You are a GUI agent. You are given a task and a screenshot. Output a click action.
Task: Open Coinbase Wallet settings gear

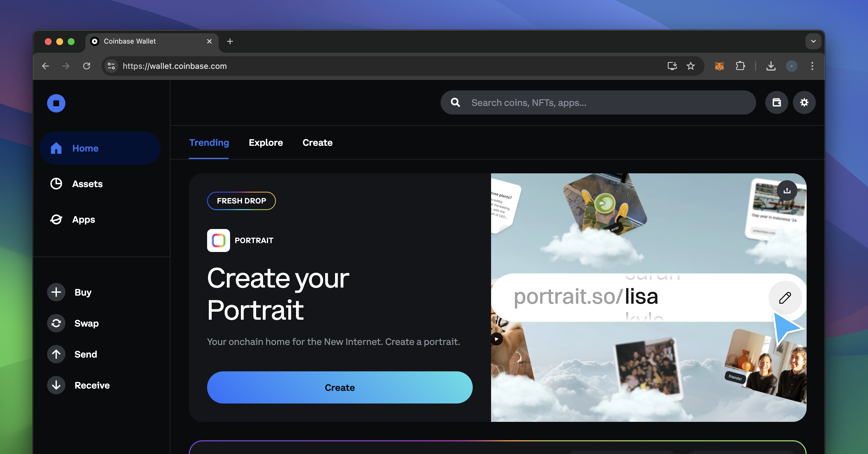(x=805, y=102)
